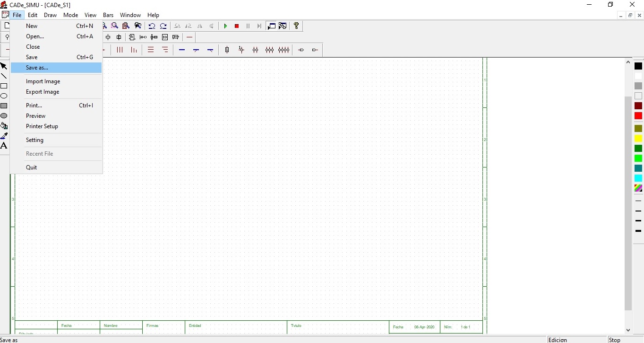Insert the single-pole fuse symbol labeled 1

227,50
